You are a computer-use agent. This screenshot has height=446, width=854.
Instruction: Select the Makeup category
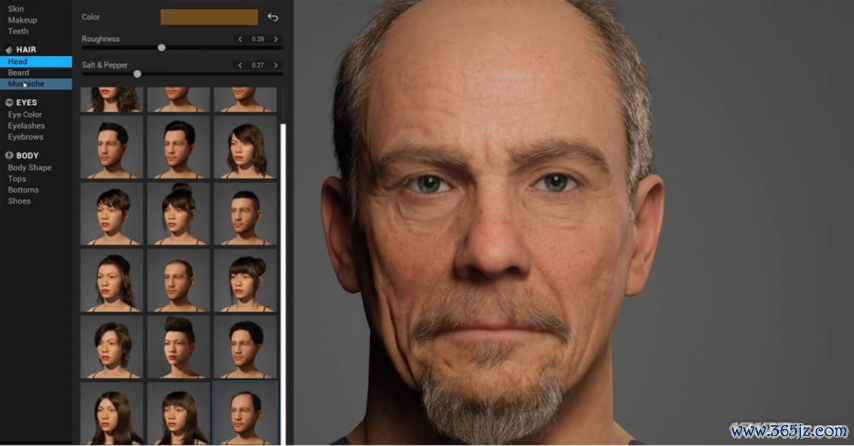(x=22, y=20)
